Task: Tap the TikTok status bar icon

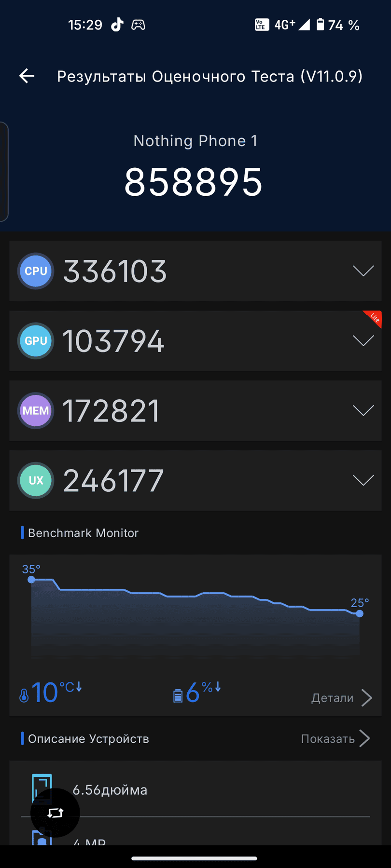Action: 117,25
